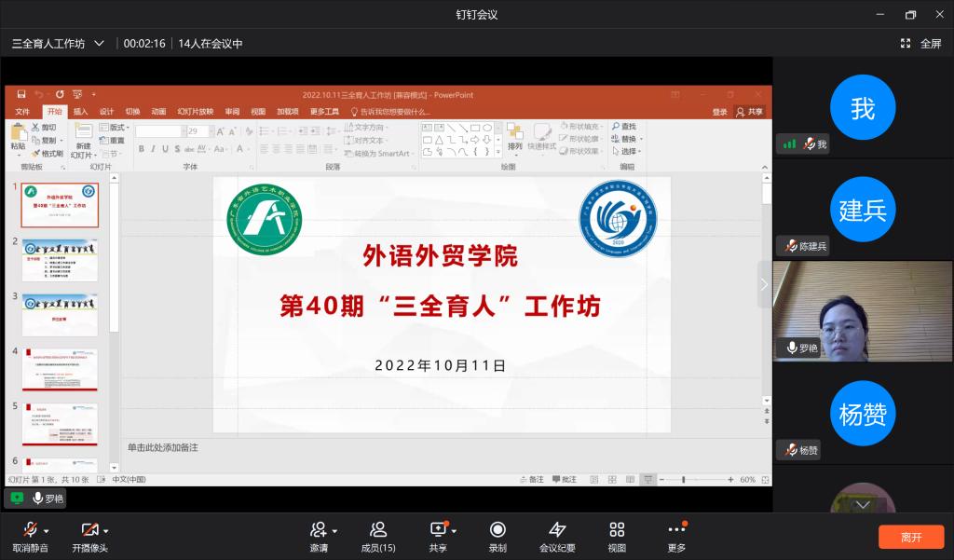Click the 告诉我您想要做什么 search box
Screen dimensions: 954x560
click(390, 112)
